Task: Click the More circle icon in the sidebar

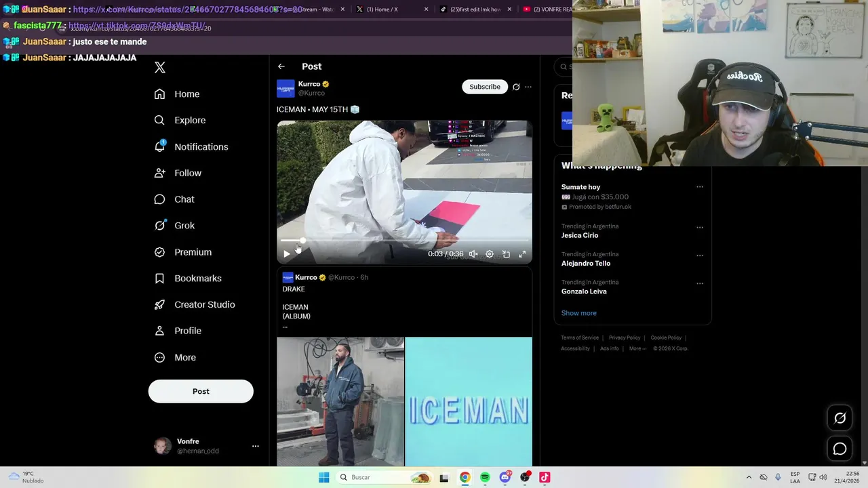Action: pyautogui.click(x=159, y=357)
